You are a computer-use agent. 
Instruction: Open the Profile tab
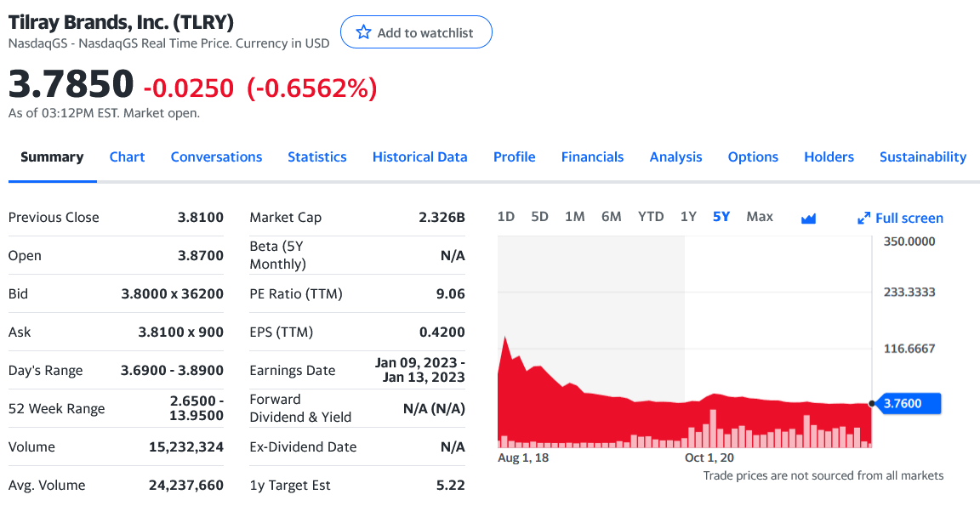(x=515, y=156)
